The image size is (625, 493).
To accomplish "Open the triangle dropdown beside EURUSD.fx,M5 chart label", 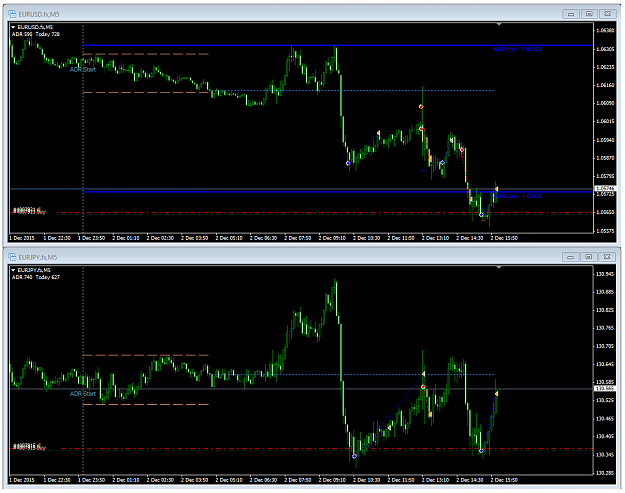I will [x=13, y=27].
